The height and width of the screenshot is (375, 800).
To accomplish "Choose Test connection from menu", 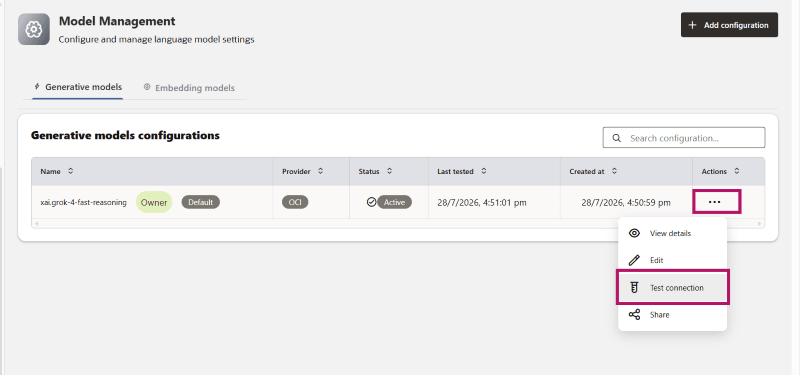I will click(x=672, y=288).
